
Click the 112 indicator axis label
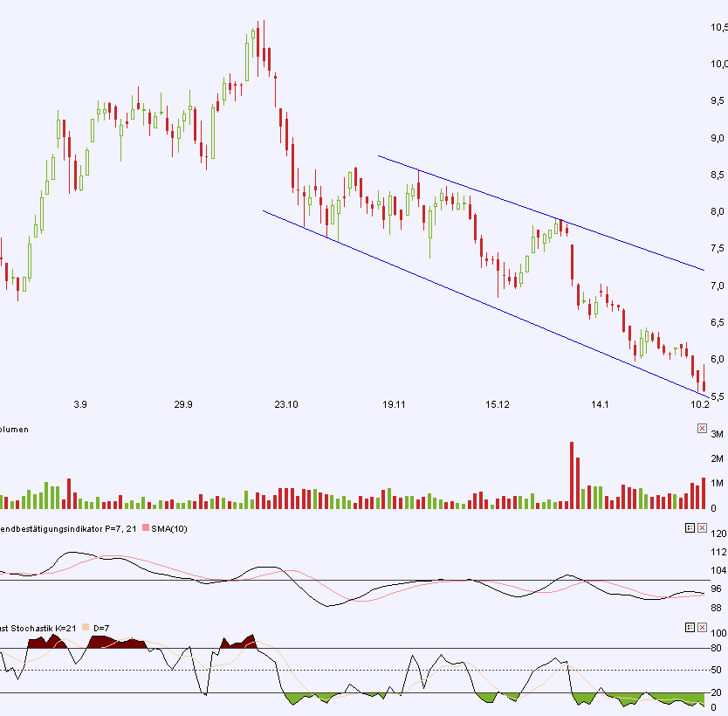pyautogui.click(x=718, y=552)
